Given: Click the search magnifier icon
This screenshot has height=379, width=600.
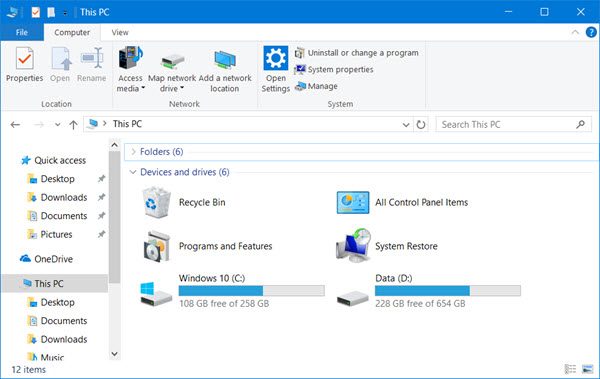Looking at the screenshot, I should click(580, 124).
